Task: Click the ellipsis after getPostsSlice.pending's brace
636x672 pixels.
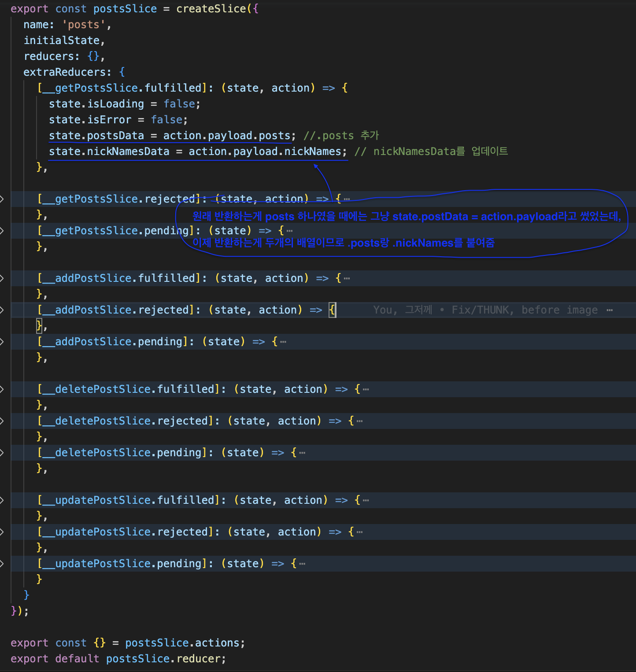Action: click(x=289, y=231)
